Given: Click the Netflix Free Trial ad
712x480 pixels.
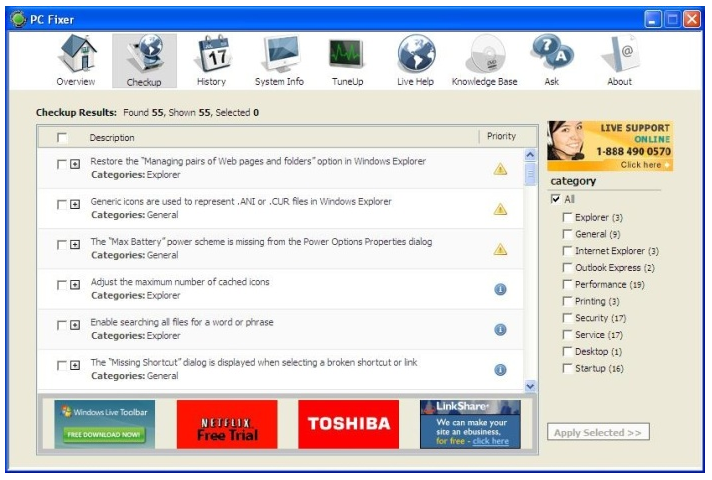Looking at the screenshot, I should (x=227, y=424).
